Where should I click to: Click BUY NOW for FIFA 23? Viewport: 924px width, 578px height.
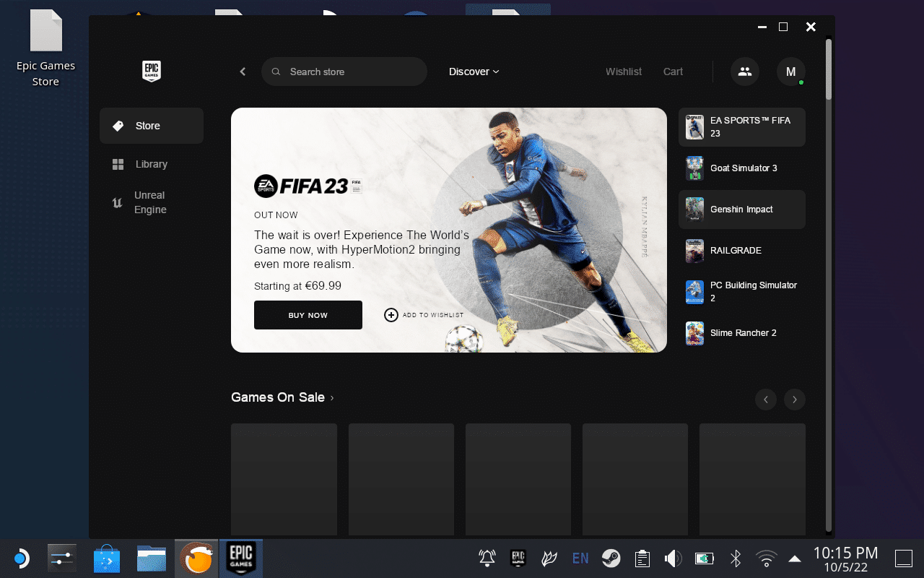308,315
